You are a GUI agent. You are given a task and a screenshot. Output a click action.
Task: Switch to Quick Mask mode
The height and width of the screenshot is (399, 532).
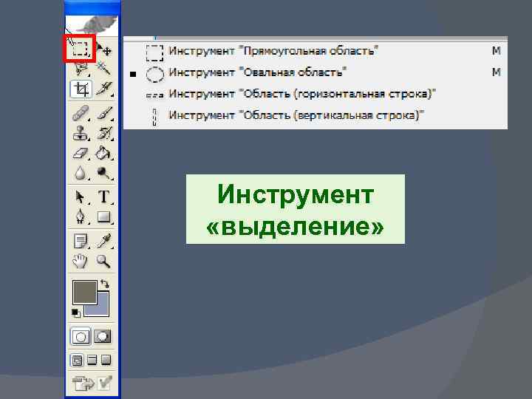[103, 336]
